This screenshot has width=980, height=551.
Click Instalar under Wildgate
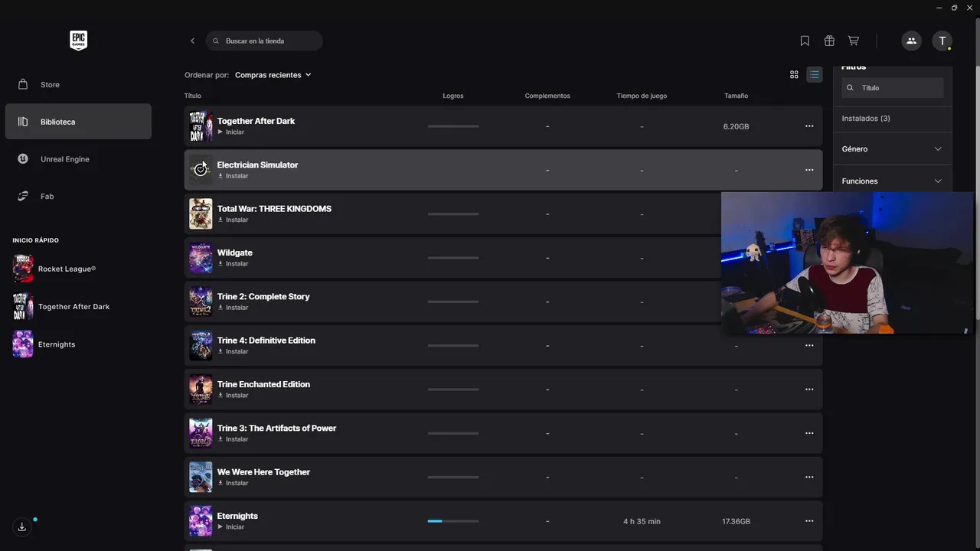234,264
